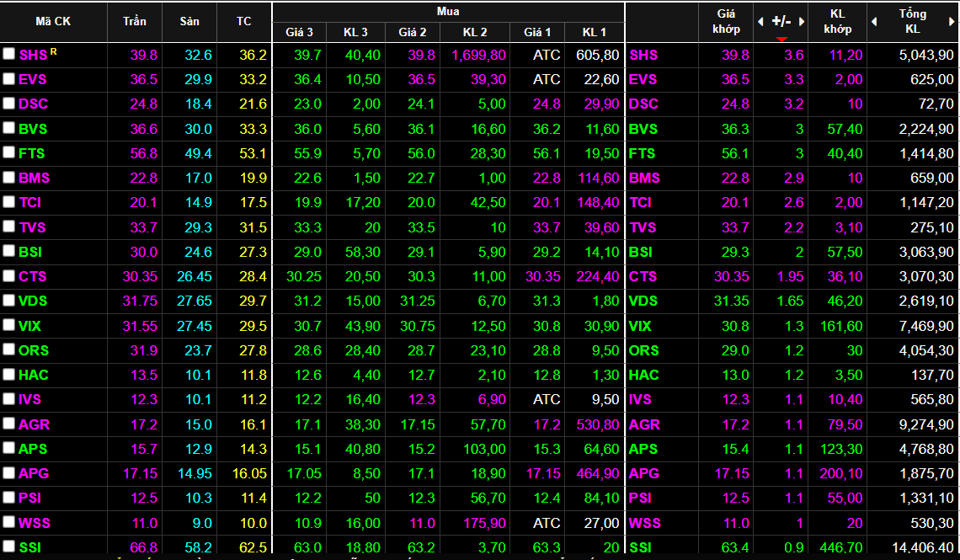960x560 pixels.
Task: Click the Trần column header
Action: (134, 21)
